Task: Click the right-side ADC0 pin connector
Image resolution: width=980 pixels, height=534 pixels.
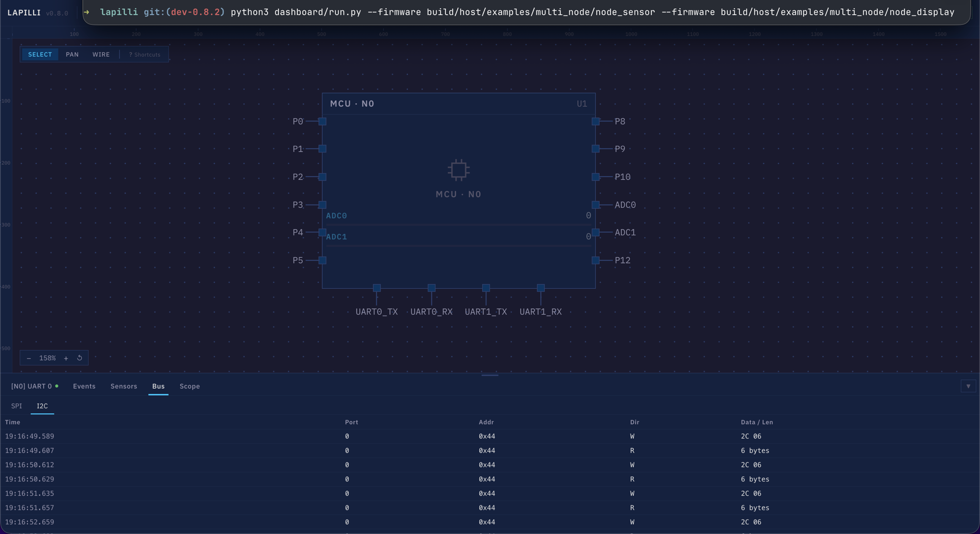Action: coord(595,204)
